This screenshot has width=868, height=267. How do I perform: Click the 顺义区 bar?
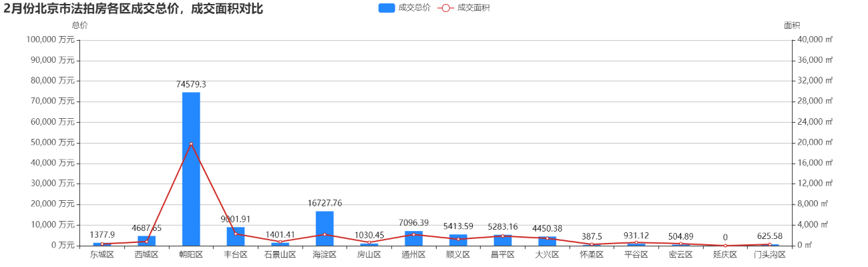click(x=458, y=240)
